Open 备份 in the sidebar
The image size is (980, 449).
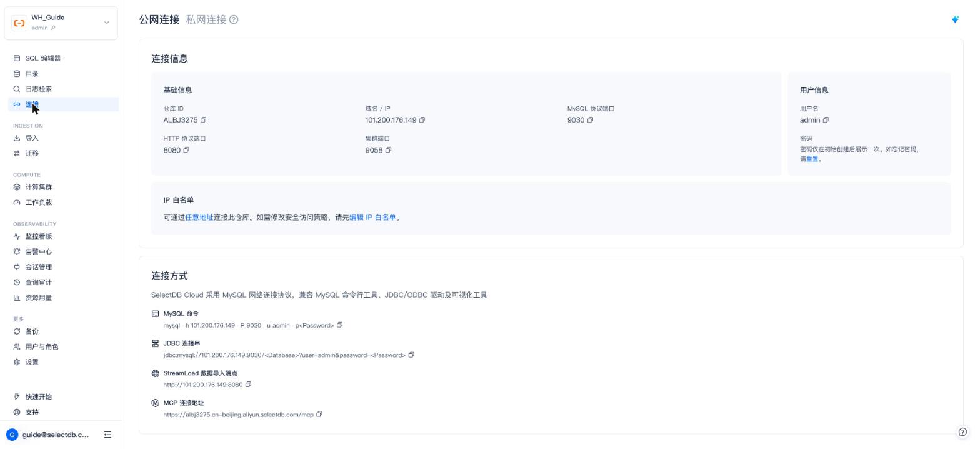[63, 331]
